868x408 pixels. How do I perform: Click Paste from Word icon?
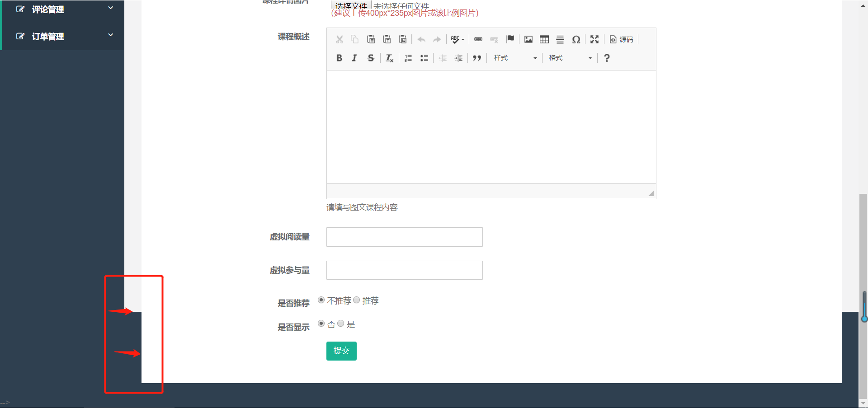402,39
